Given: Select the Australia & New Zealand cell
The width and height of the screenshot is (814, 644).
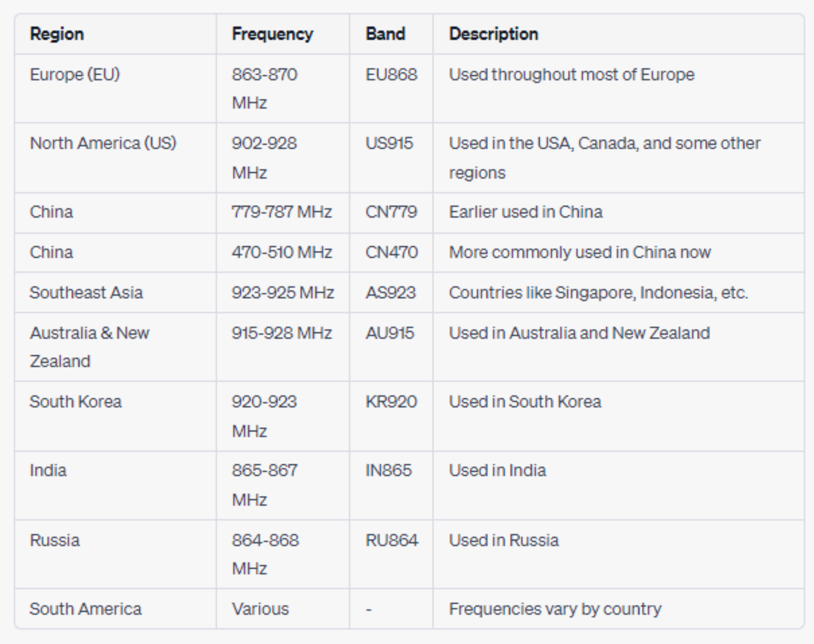Looking at the screenshot, I should pos(90,347).
